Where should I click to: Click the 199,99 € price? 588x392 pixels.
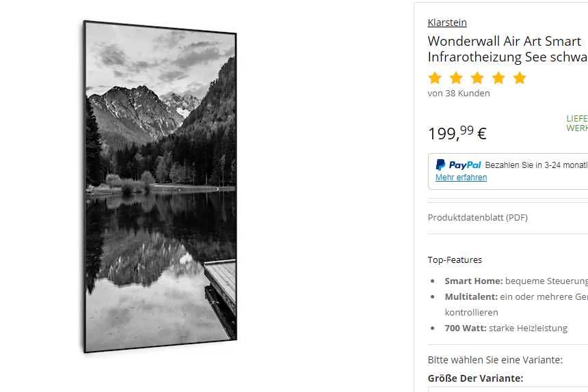click(x=457, y=133)
